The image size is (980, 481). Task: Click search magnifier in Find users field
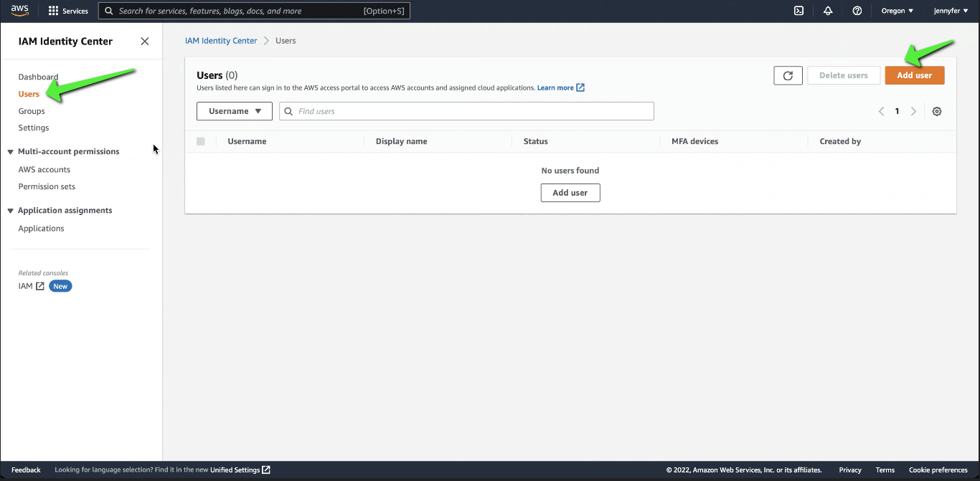tap(289, 111)
